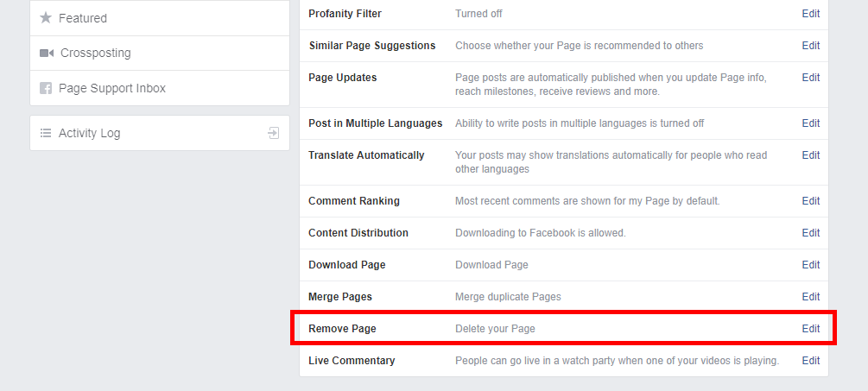Edit Similar Page Suggestions setting
Screen dimensions: 868x391
click(x=810, y=46)
